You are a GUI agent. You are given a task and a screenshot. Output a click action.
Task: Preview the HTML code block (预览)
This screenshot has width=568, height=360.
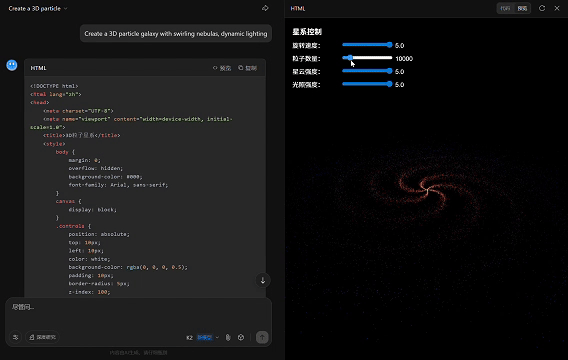[x=222, y=68]
